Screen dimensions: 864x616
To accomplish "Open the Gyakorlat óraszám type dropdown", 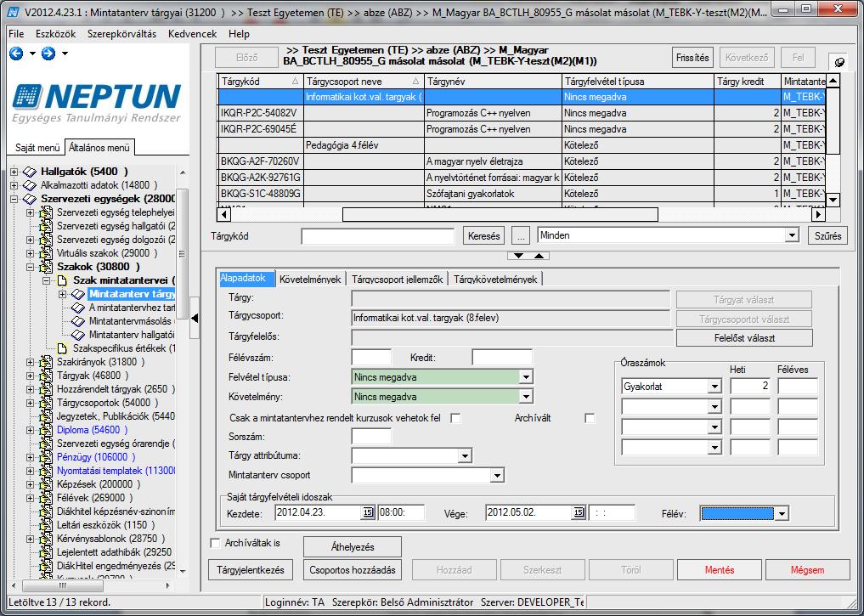I will click(x=714, y=387).
